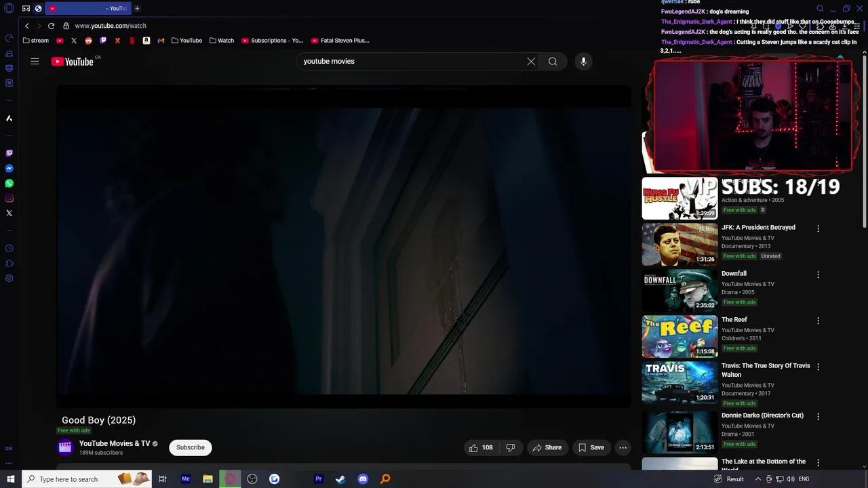Open X in Opera sidebar
Viewport: 868px width, 488px height.
point(9,213)
